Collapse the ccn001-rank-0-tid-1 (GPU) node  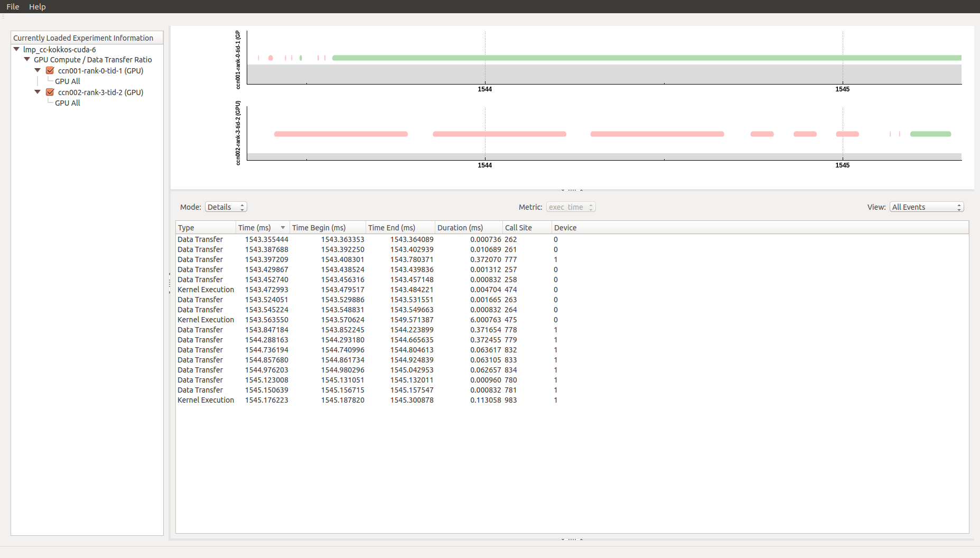38,70
